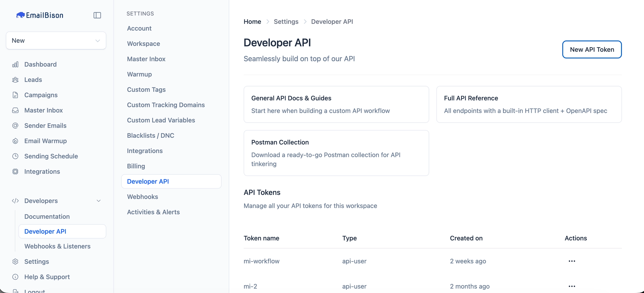Open Campaigns via the document icon
Screen dimensions: 644x293
tap(15, 95)
